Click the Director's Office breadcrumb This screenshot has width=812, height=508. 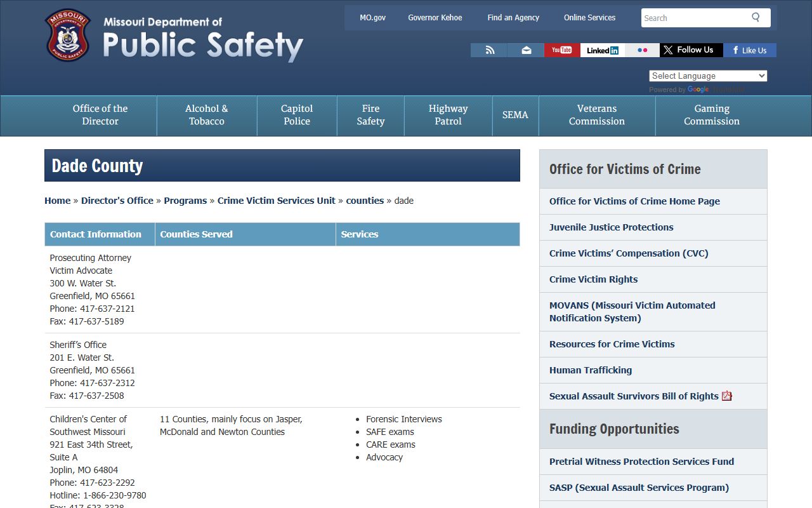pos(117,201)
